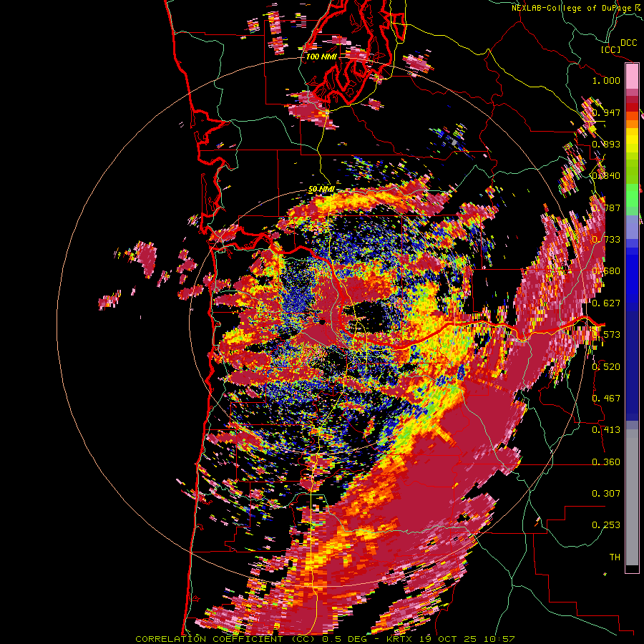Select the 0.787 scale value
The height and width of the screenshot is (644, 644).
(606, 208)
